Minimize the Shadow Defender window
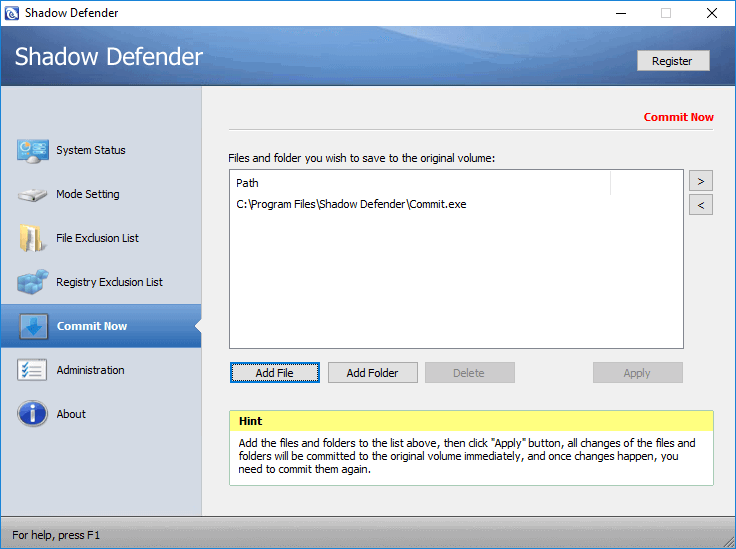 point(621,13)
